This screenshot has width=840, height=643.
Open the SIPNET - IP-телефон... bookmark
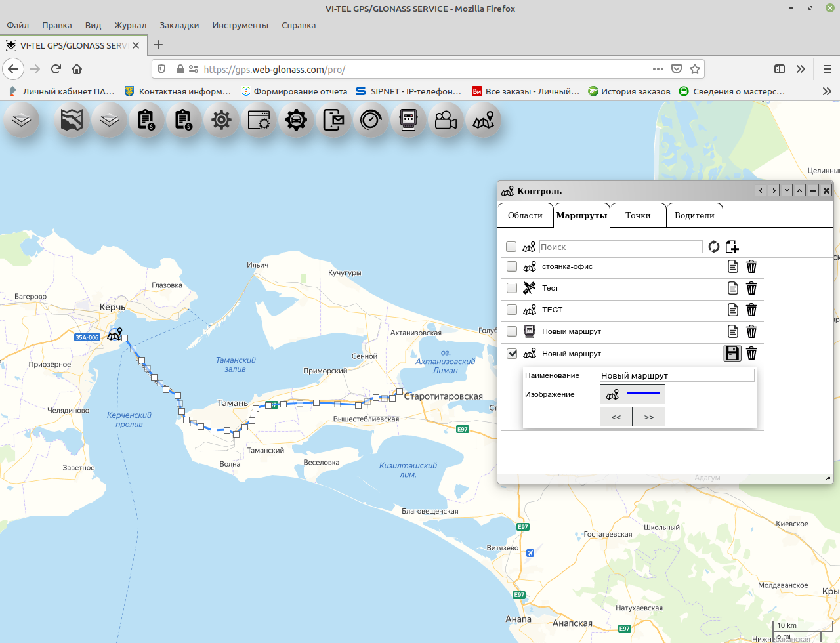(x=409, y=91)
